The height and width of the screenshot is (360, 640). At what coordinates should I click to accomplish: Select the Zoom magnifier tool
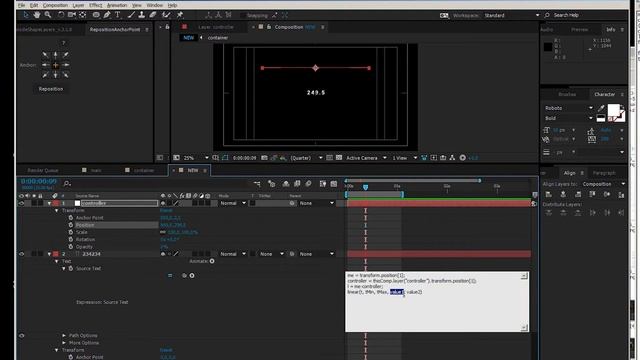[x=48, y=15]
